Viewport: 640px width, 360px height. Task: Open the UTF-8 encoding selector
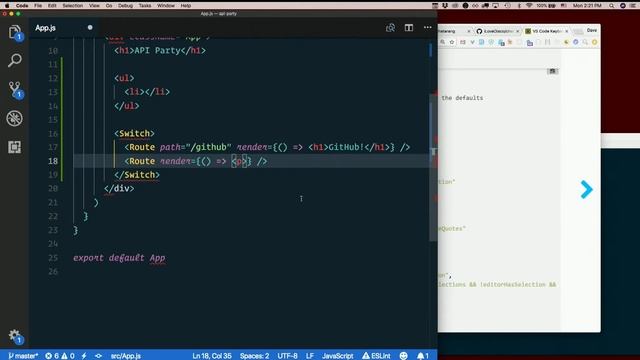287,356
